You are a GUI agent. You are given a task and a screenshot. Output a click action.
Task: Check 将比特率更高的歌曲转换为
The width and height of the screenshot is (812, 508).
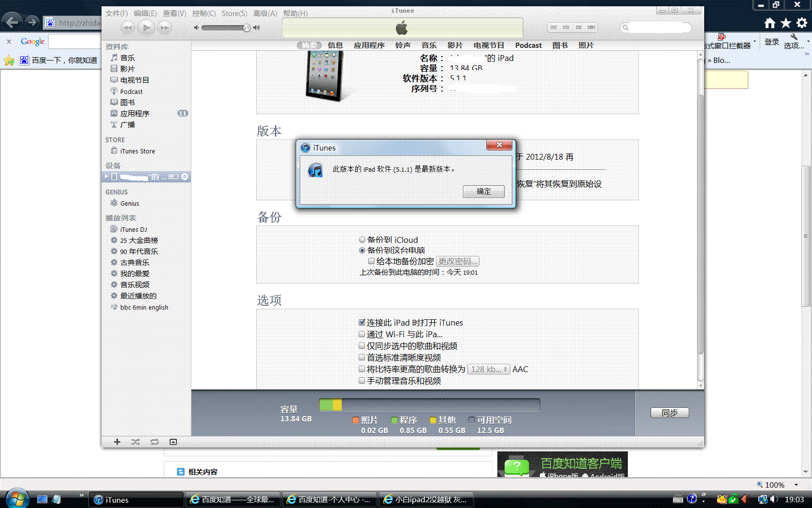pyautogui.click(x=362, y=369)
